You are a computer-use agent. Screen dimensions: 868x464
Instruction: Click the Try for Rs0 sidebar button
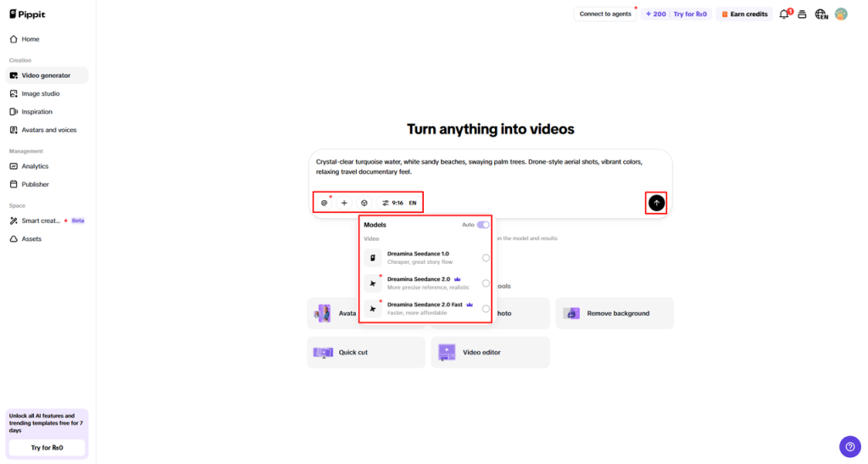47,447
